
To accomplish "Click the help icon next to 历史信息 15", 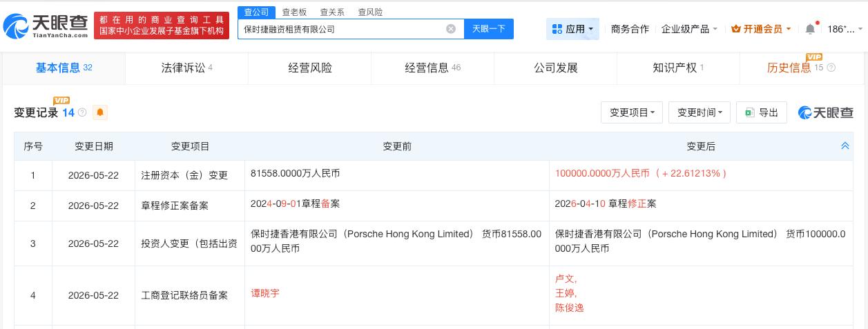I will tap(831, 68).
